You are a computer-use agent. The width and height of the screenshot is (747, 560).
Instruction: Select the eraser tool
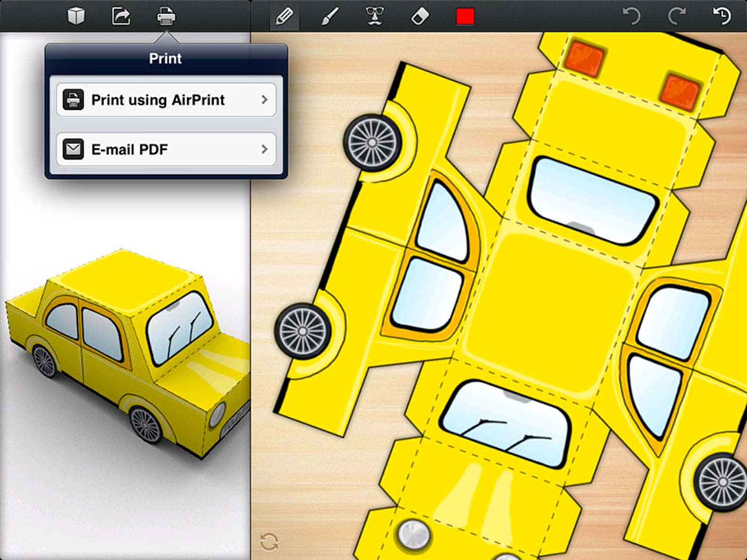click(420, 17)
